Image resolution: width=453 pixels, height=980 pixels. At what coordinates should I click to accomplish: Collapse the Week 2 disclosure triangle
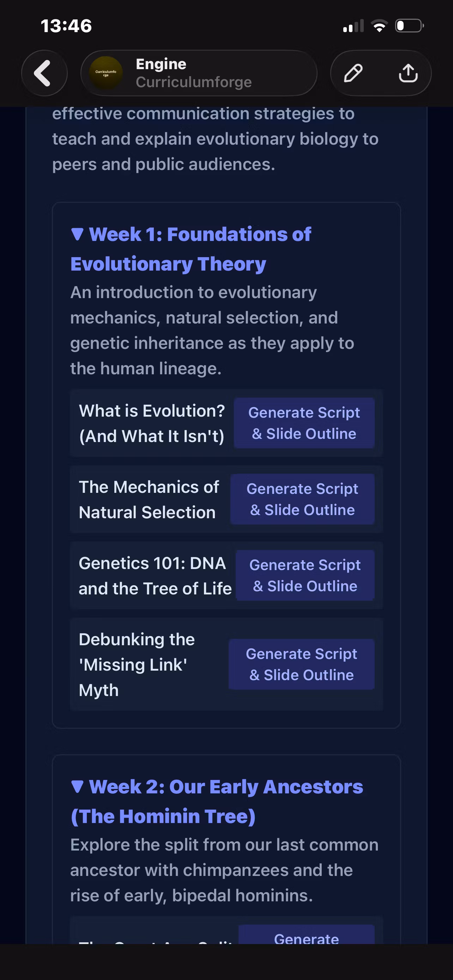(77, 787)
